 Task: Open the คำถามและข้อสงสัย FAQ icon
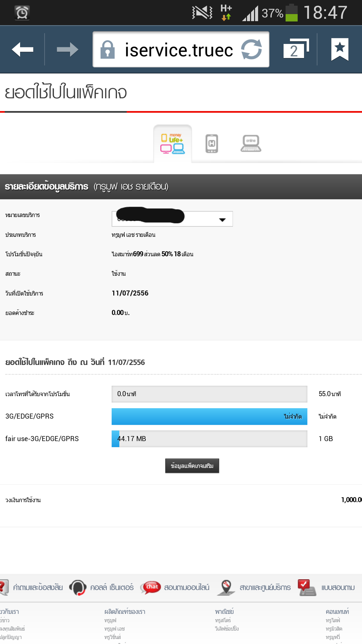[x=4, y=587]
